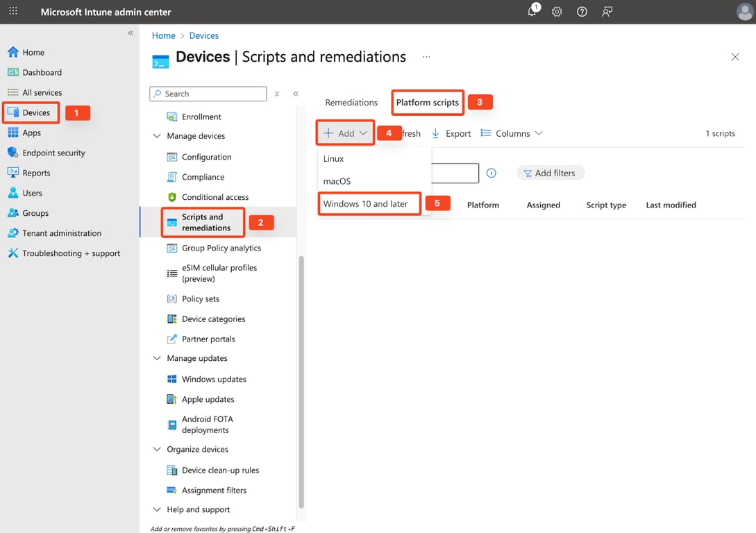Click the Feedback icon in header
Image resolution: width=756 pixels, height=533 pixels.
point(607,12)
